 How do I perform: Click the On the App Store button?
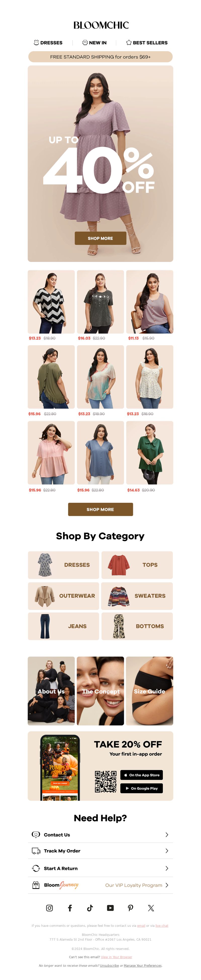(142, 775)
